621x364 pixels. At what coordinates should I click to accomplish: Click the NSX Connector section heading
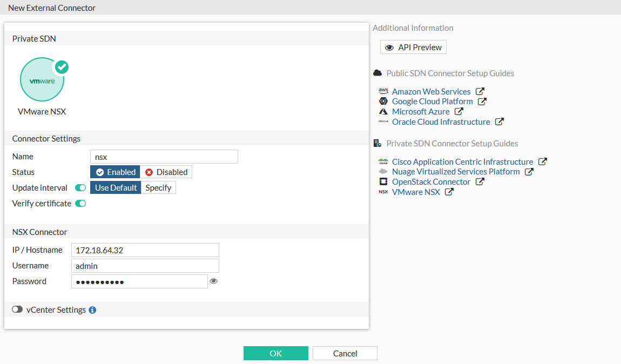39,232
